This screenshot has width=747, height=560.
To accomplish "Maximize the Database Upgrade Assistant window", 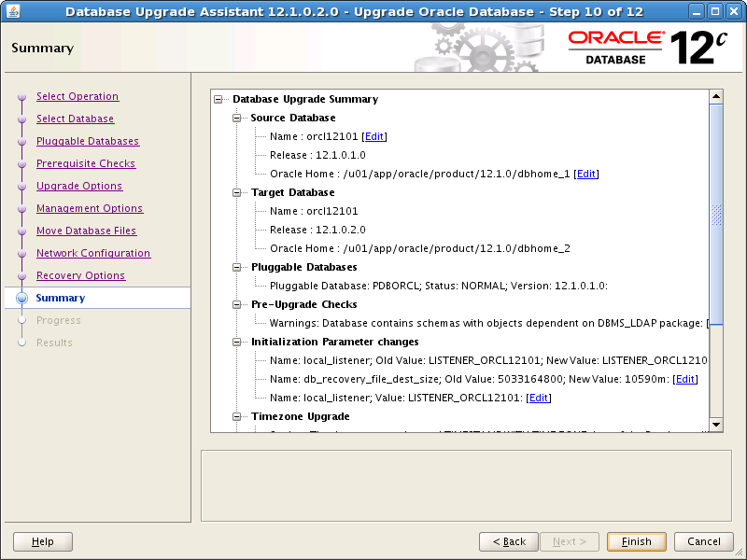I will click(x=715, y=11).
